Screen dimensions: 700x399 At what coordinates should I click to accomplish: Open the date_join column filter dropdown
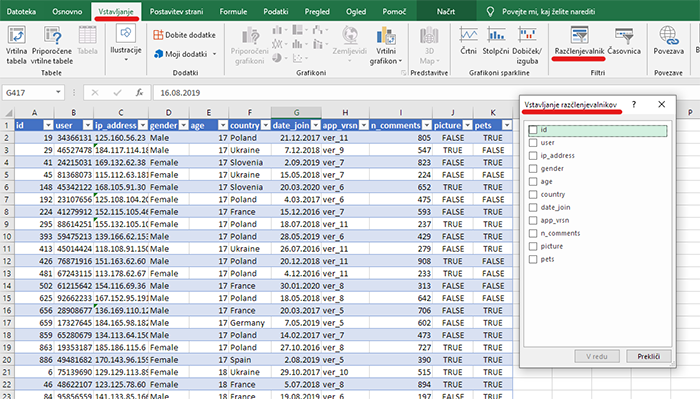click(x=316, y=125)
